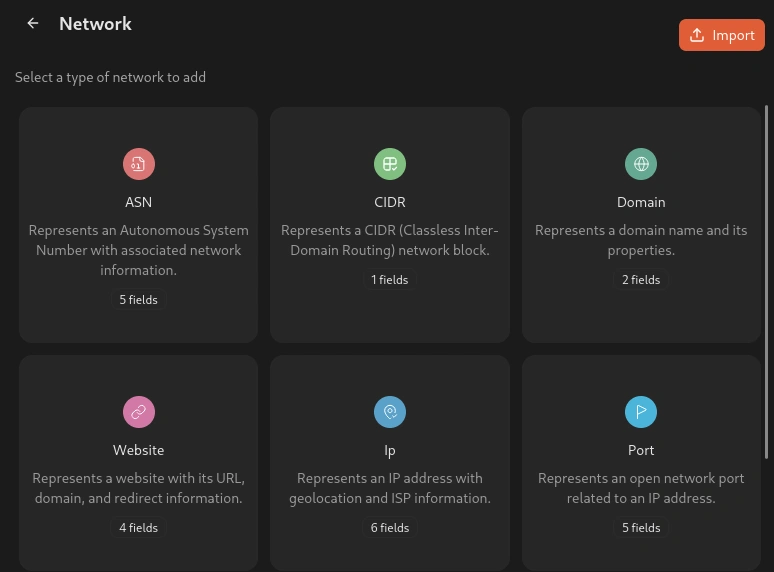
Task: Click the red ASN document icon
Action: [139, 164]
